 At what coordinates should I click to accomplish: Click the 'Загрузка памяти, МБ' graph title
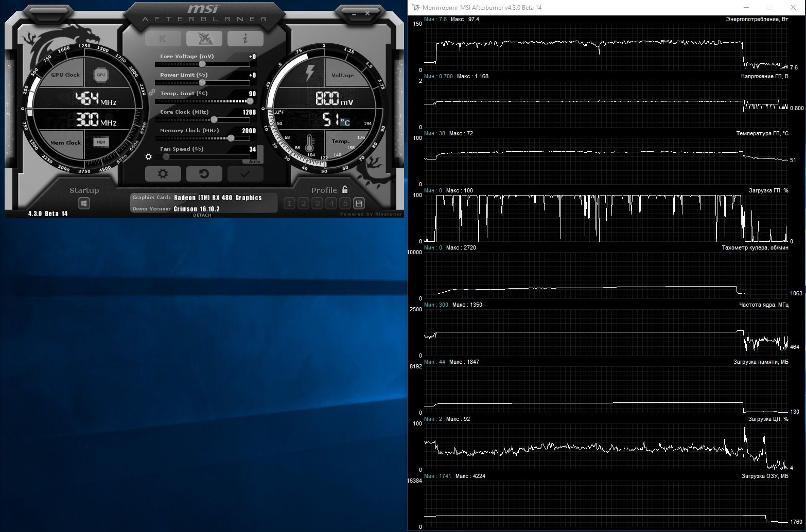click(761, 362)
